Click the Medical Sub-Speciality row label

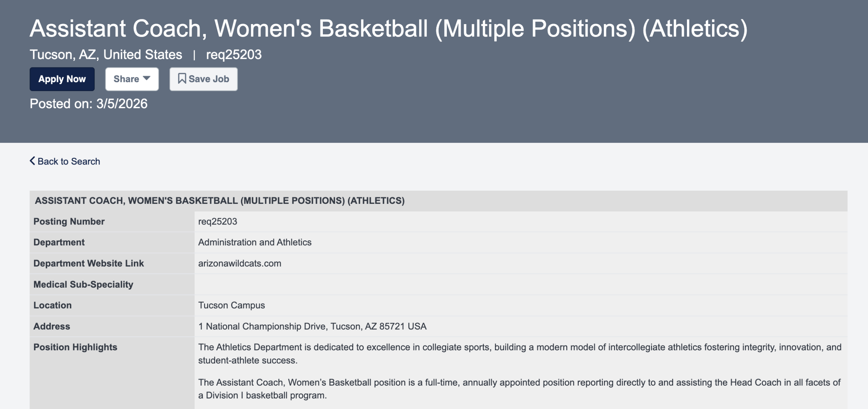[x=83, y=284]
